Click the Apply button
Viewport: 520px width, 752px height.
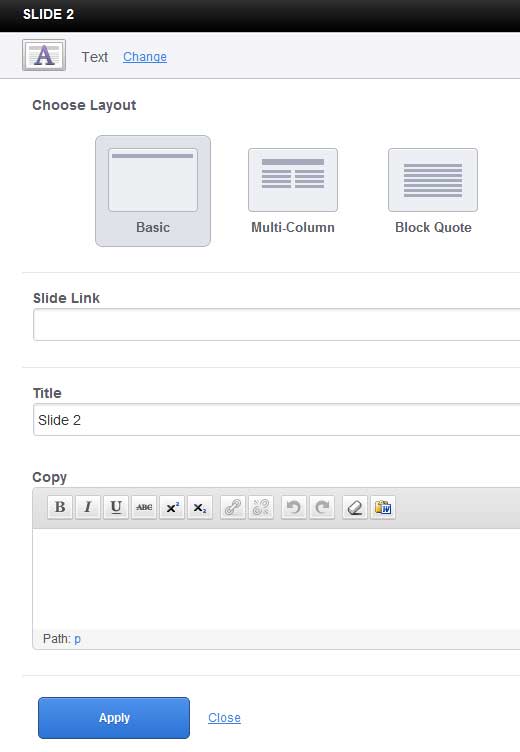coord(114,717)
